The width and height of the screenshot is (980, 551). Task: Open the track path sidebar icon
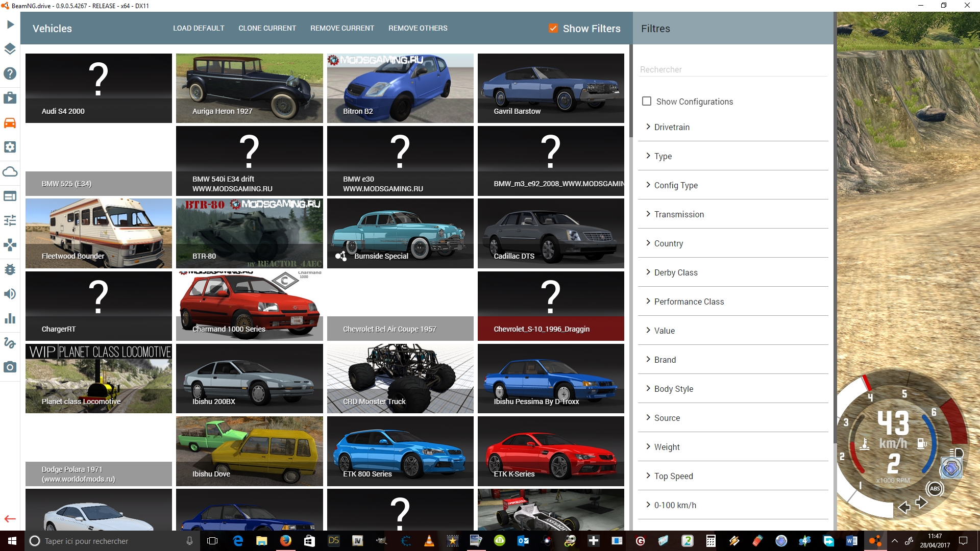pyautogui.click(x=10, y=343)
